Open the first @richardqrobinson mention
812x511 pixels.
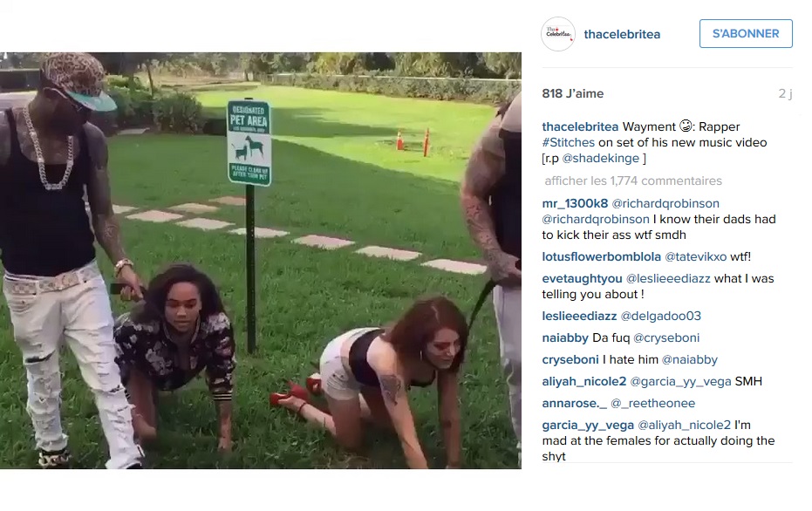click(665, 203)
